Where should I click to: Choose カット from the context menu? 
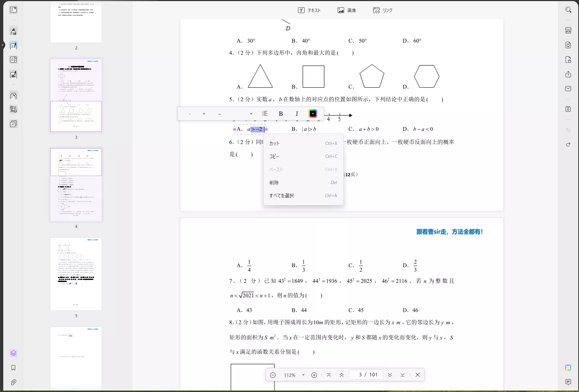[x=303, y=143]
